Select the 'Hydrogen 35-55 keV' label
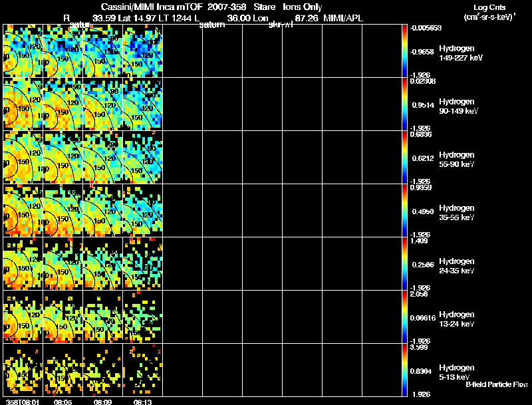The image size is (532, 405). [457, 213]
